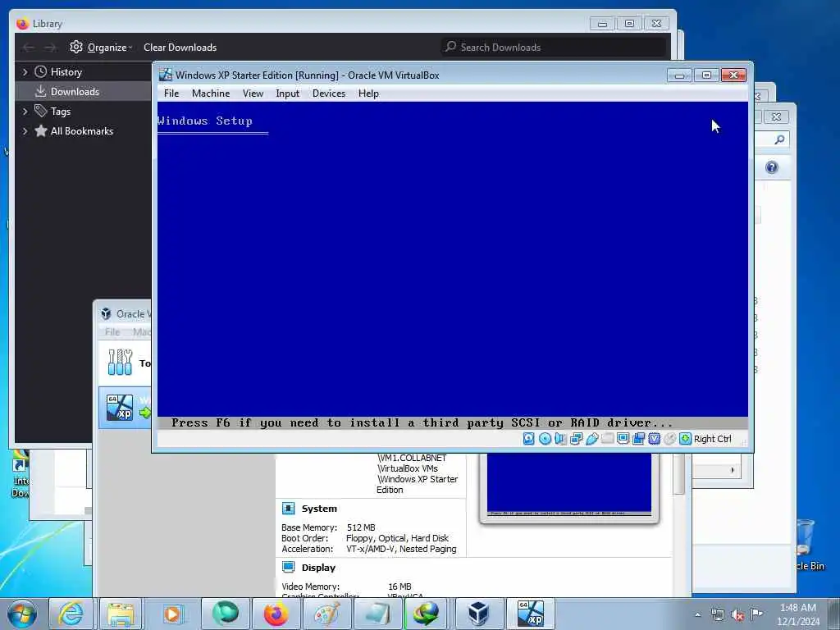This screenshot has width=840, height=630.
Task: Open the Recycle Bin desktop icon
Action: [x=808, y=545]
